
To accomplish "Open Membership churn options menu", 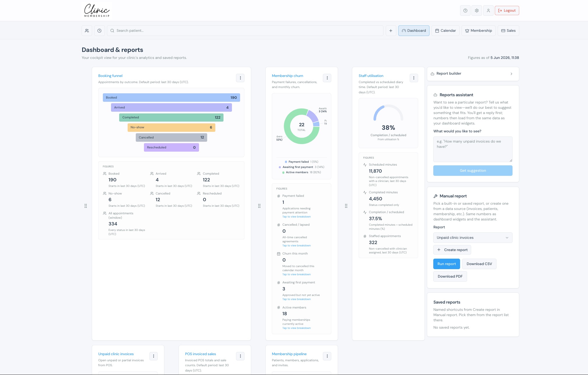I will tap(327, 78).
